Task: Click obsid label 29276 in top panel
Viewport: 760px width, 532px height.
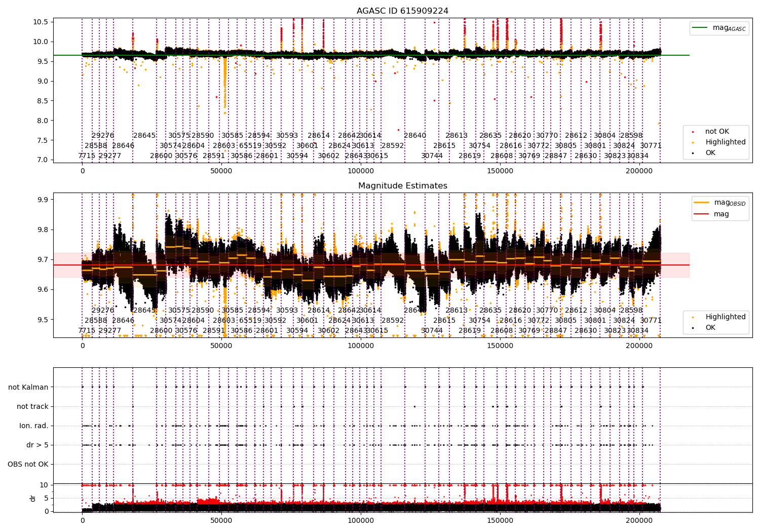Action: [x=103, y=136]
